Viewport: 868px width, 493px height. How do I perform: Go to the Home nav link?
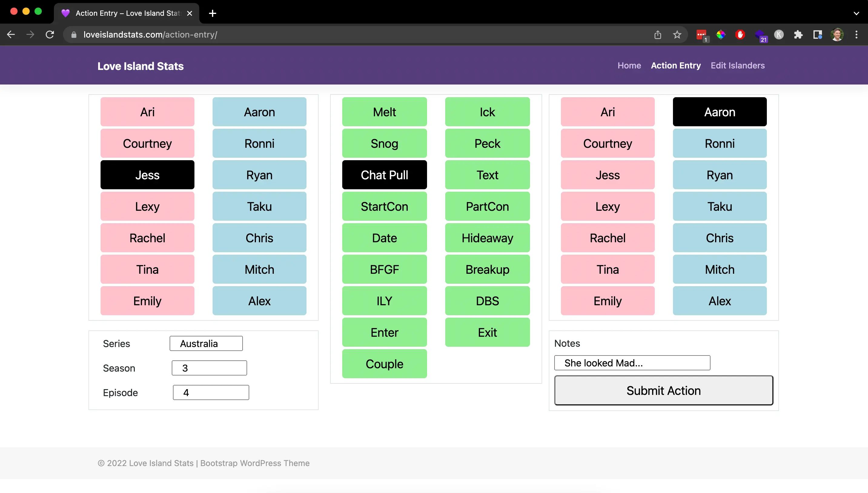[x=629, y=66]
